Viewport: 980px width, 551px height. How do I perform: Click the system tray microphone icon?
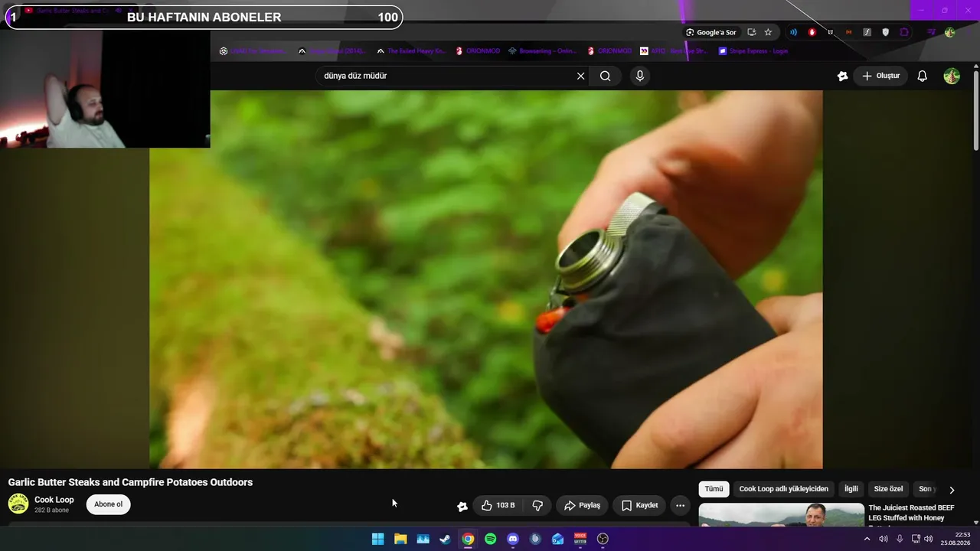pyautogui.click(x=900, y=539)
